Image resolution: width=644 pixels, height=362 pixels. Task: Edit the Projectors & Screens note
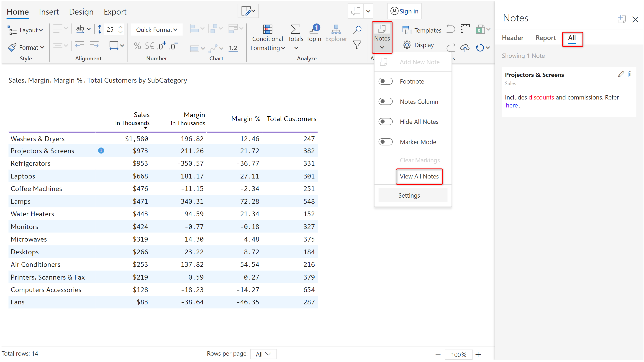click(621, 74)
